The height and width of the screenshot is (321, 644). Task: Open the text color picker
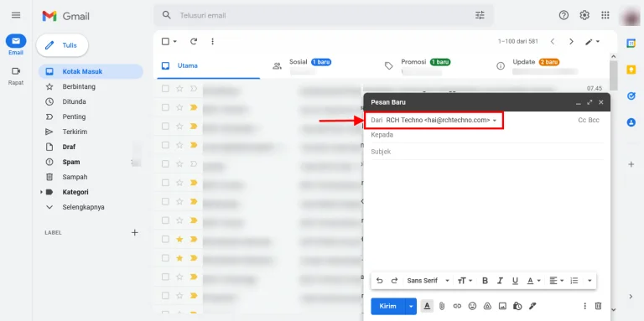[x=533, y=281]
